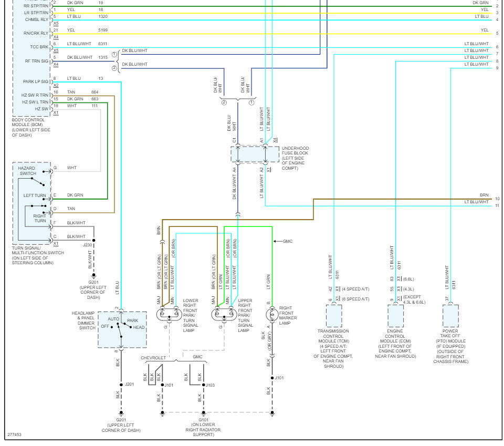Click the J103 splice label
This screenshot has width=504, height=446.
210,385
